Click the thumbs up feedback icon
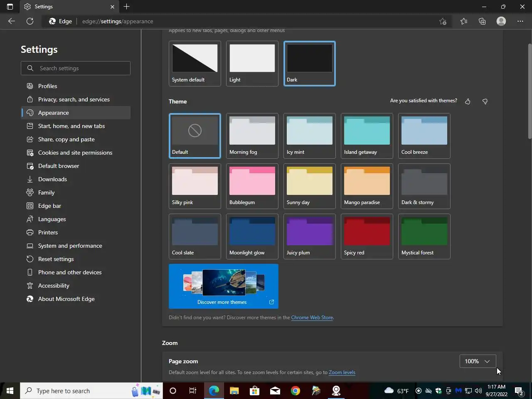The width and height of the screenshot is (532, 399). point(468,101)
